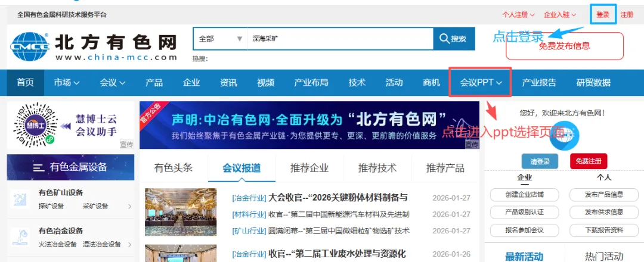The height and width of the screenshot is (262, 644).
Task: Open the 视频 nav item
Action: 266,82
